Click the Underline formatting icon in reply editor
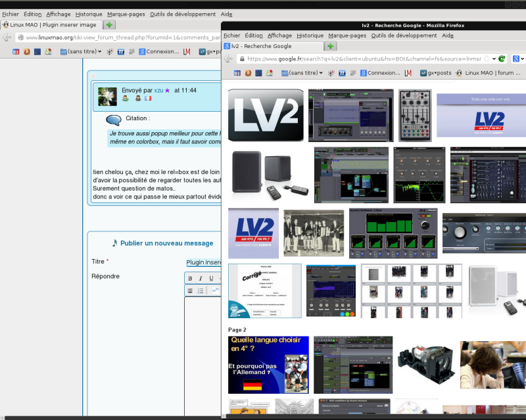 pyautogui.click(x=211, y=278)
